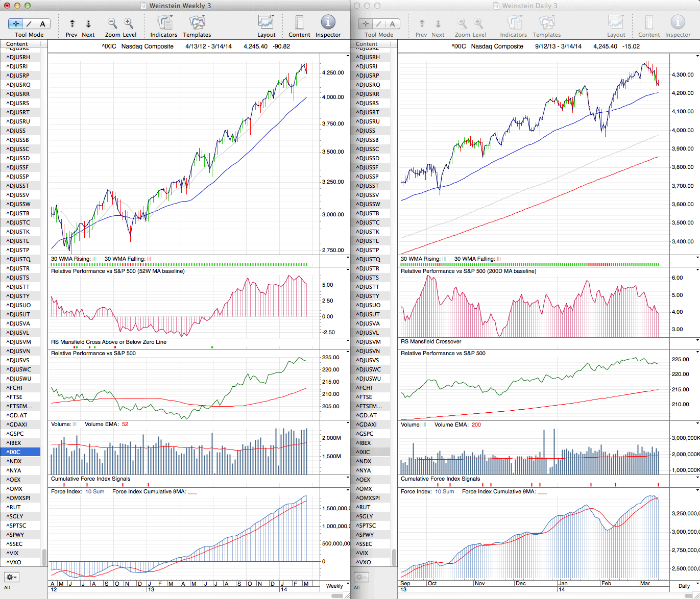Click Volume EMA 200 legend in Daily chart
This screenshot has width=700, height=599.
[x=458, y=425]
